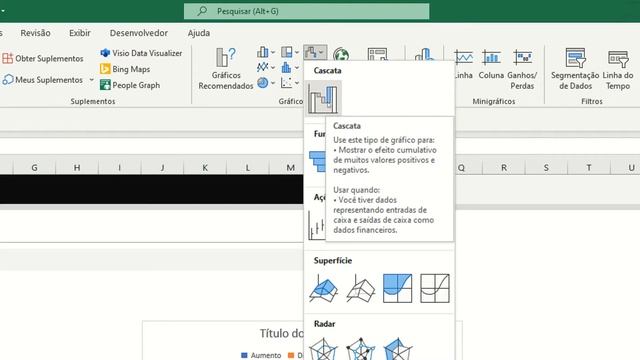Image resolution: width=640 pixels, height=360 pixels.
Task: Open the Revisão tab
Action: (36, 33)
